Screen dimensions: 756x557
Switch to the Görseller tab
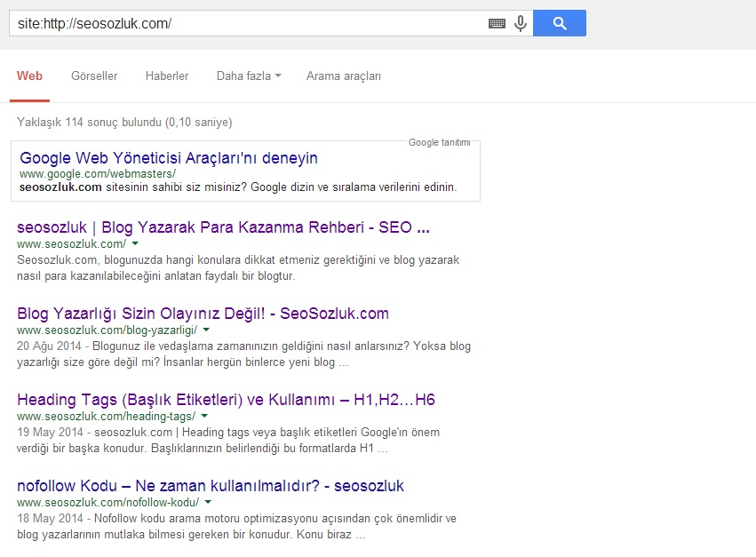(x=94, y=76)
